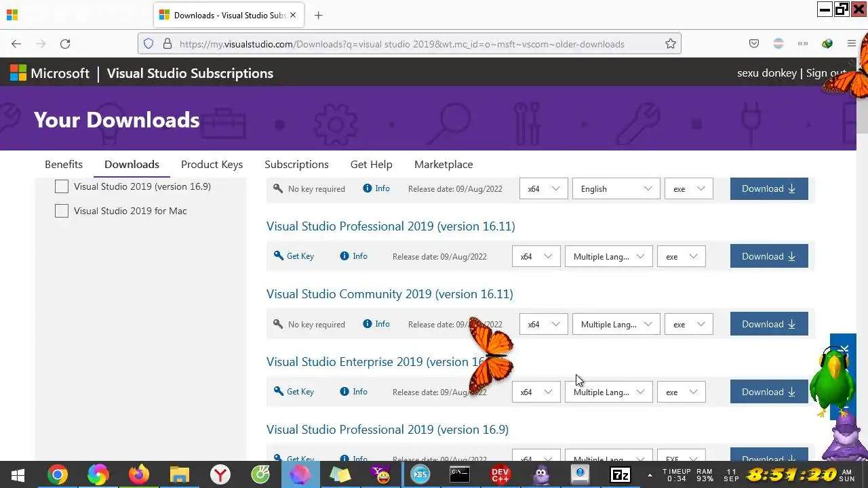Click the Microsoft logo in the header
The image size is (868, 488).
point(50,74)
